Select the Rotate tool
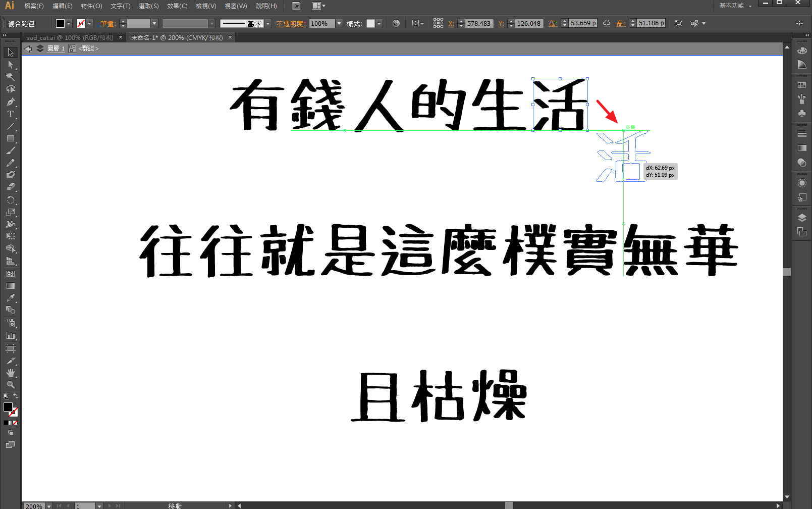This screenshot has width=812, height=509. [x=11, y=200]
